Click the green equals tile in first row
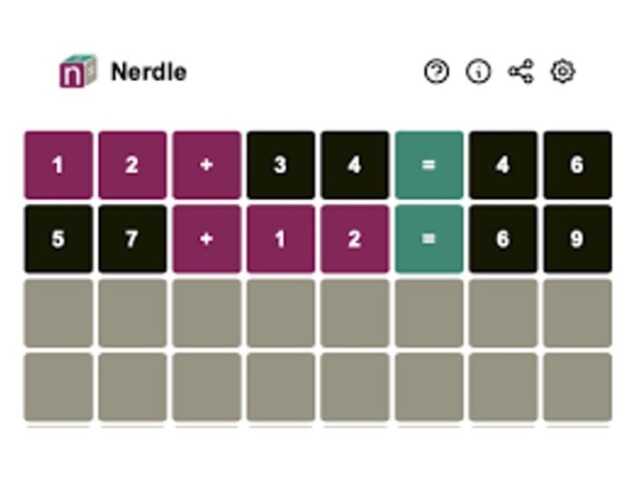Viewport: 640px width, 480px height. (x=429, y=165)
